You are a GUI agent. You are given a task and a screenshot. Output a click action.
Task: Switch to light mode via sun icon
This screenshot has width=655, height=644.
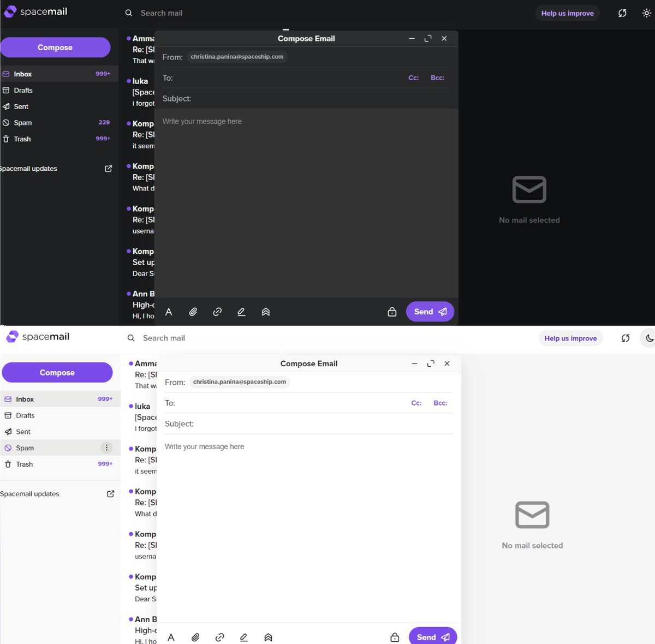(x=646, y=13)
